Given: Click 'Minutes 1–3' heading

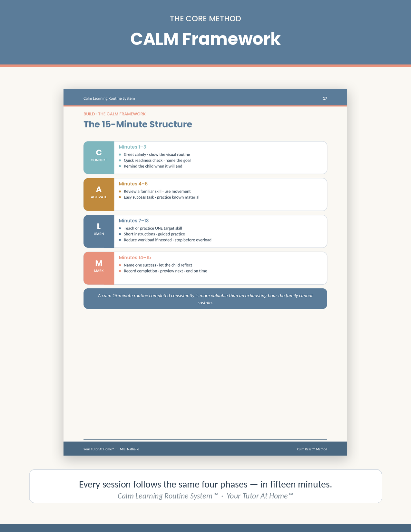Looking at the screenshot, I should [132, 147].
